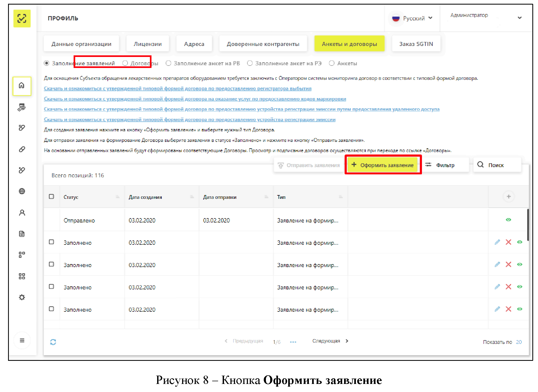Click the pencil edit icon in first Заполнено row
Viewport: 538px width, 392px height.
click(497, 242)
